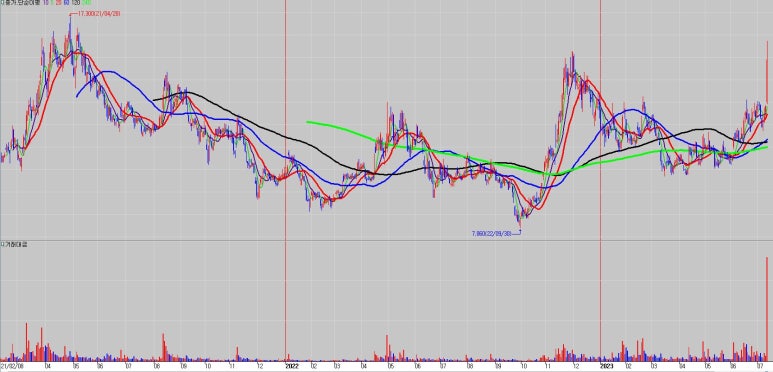The height and width of the screenshot is (372, 773).
Task: Click the red 17,300 high price annotation
Action: coord(99,14)
